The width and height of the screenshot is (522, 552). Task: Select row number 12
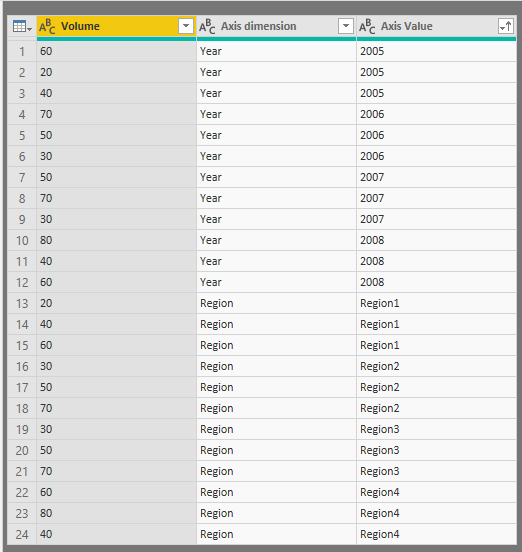(x=22, y=282)
